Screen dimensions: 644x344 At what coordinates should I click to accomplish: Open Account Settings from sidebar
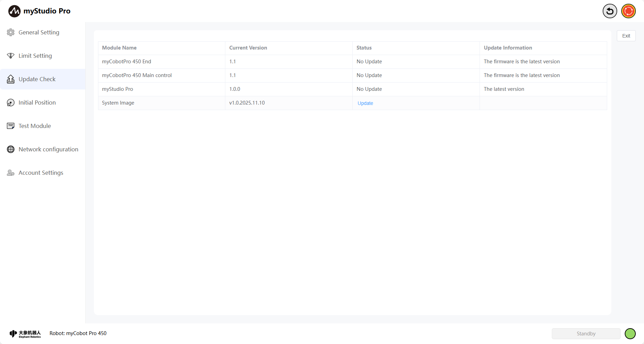point(41,173)
